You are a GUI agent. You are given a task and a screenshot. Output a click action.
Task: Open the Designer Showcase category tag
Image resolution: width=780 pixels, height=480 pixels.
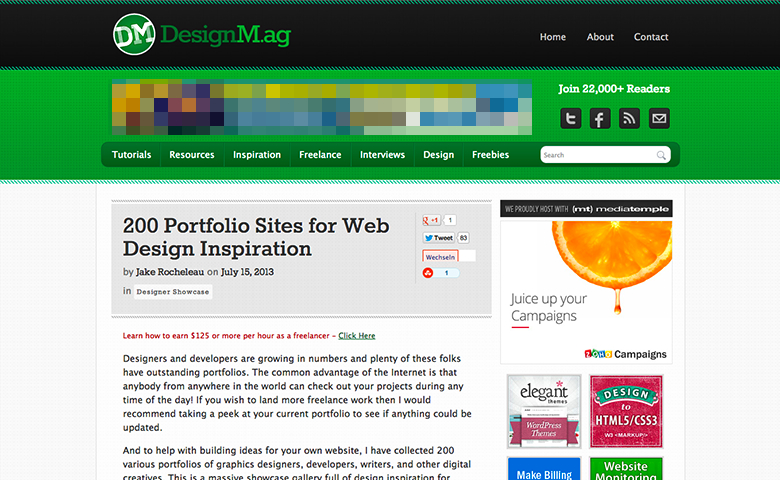click(x=173, y=292)
